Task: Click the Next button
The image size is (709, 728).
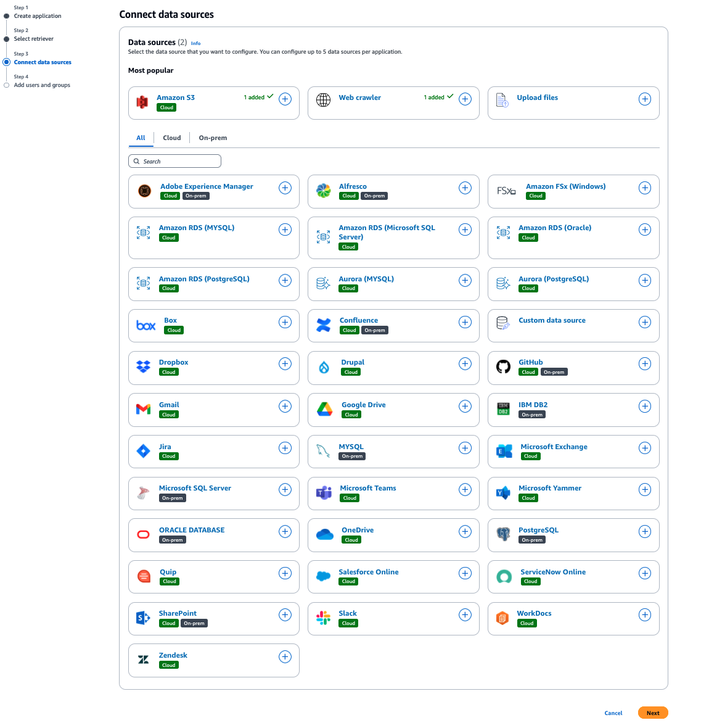Action: [x=652, y=713]
